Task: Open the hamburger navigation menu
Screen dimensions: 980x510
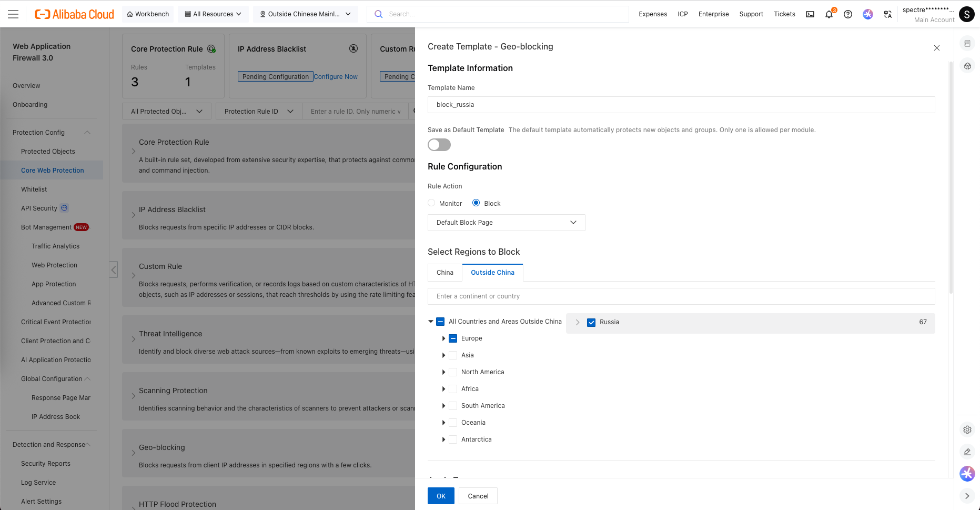Action: click(13, 14)
